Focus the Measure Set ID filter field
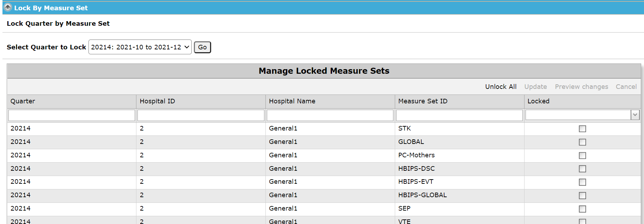The image size is (644, 224). 459,115
